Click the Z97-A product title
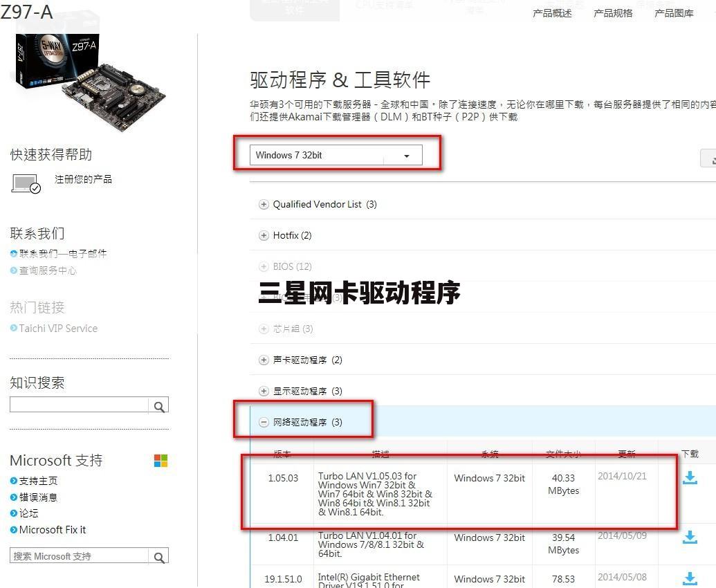716x588 pixels. 26,11
